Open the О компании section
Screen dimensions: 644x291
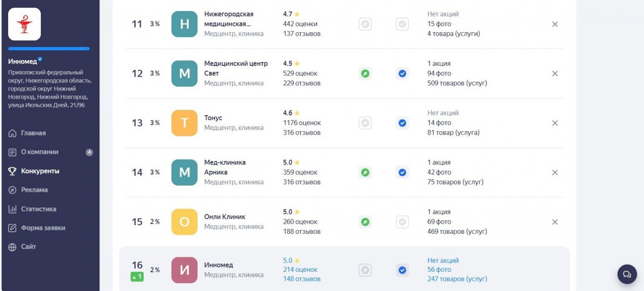[39, 152]
